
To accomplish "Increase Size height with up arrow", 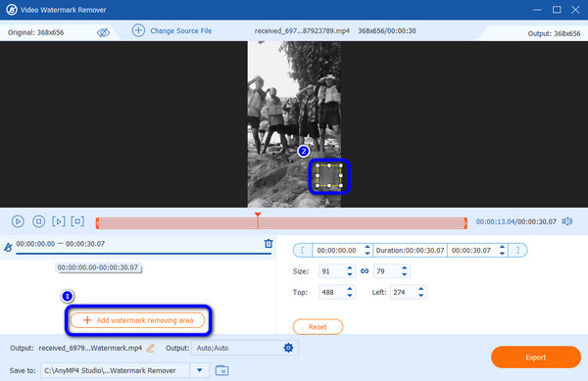I will pyautogui.click(x=404, y=268).
